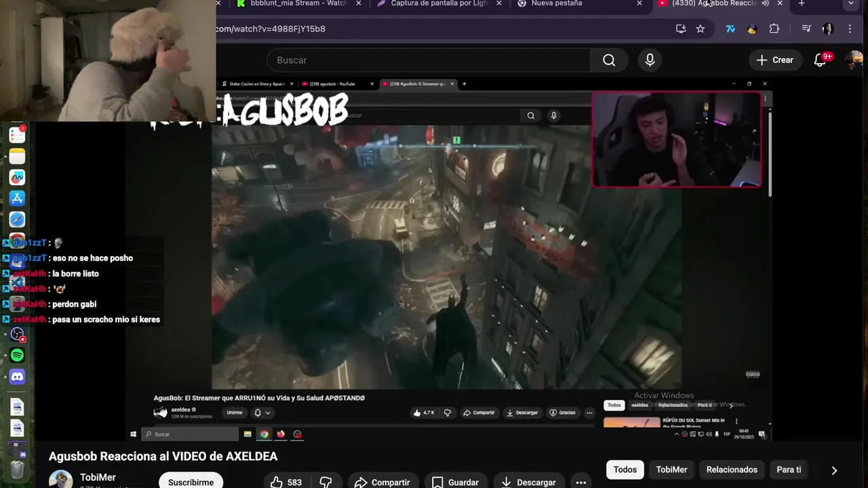Dislike the video
Screen dimensions: 868x488
coord(326,482)
